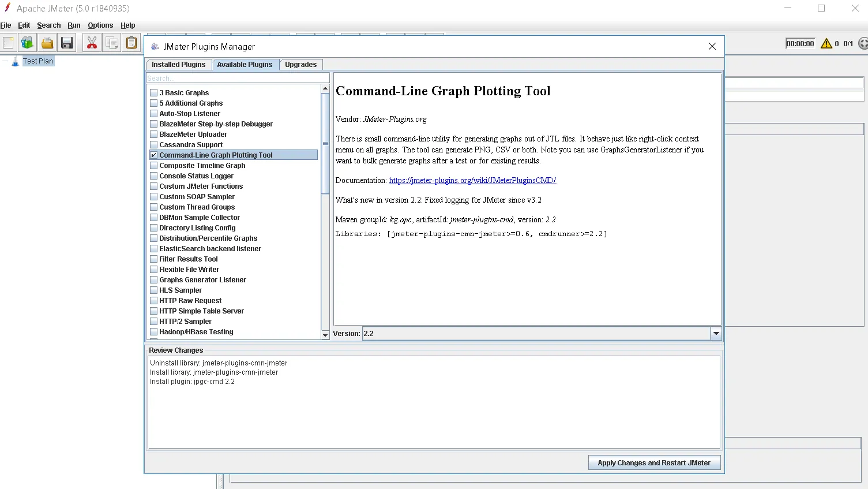This screenshot has height=489, width=868.
Task: Enable the Auto-Stop Listener checkbox
Action: pos(154,113)
